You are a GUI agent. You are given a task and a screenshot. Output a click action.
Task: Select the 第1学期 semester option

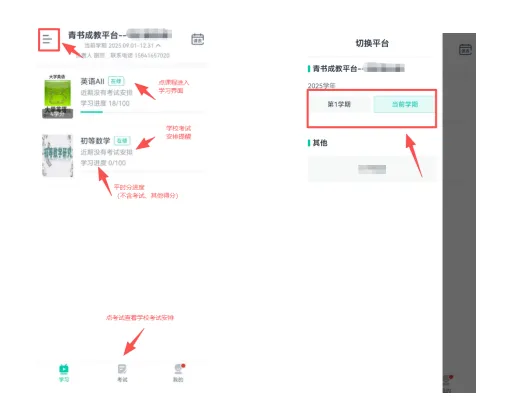339,104
